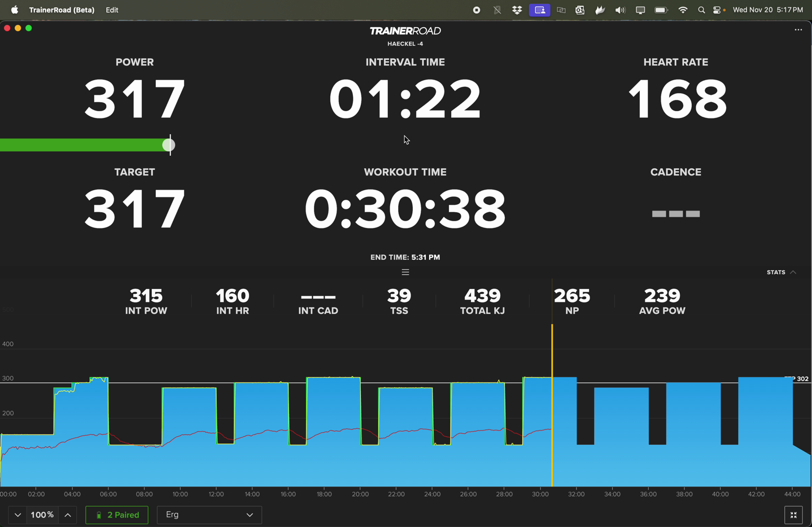Open the Dropbox menu bar icon
The width and height of the screenshot is (812, 527).
tap(517, 10)
